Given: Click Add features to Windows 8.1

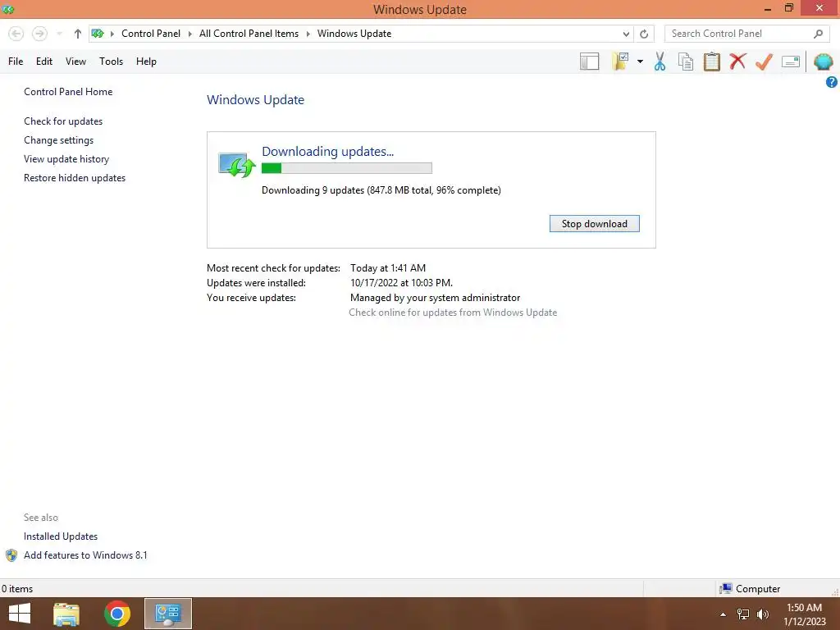Looking at the screenshot, I should click(85, 555).
